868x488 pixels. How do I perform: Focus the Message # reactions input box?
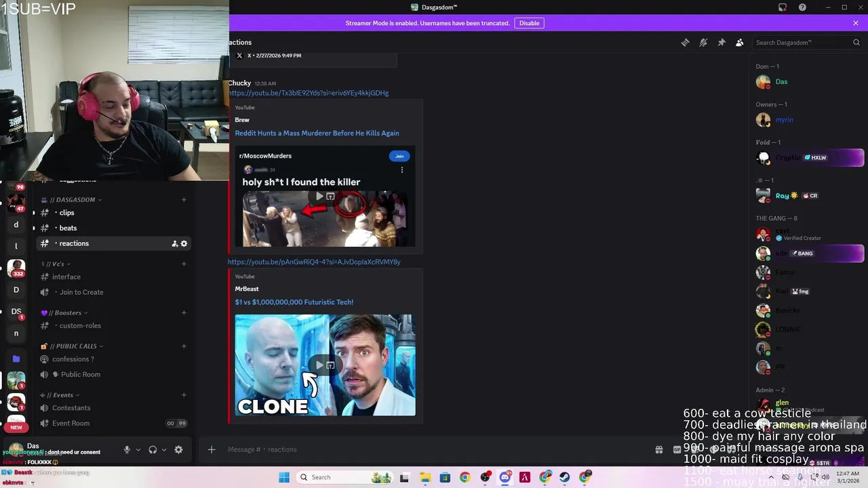click(434, 449)
